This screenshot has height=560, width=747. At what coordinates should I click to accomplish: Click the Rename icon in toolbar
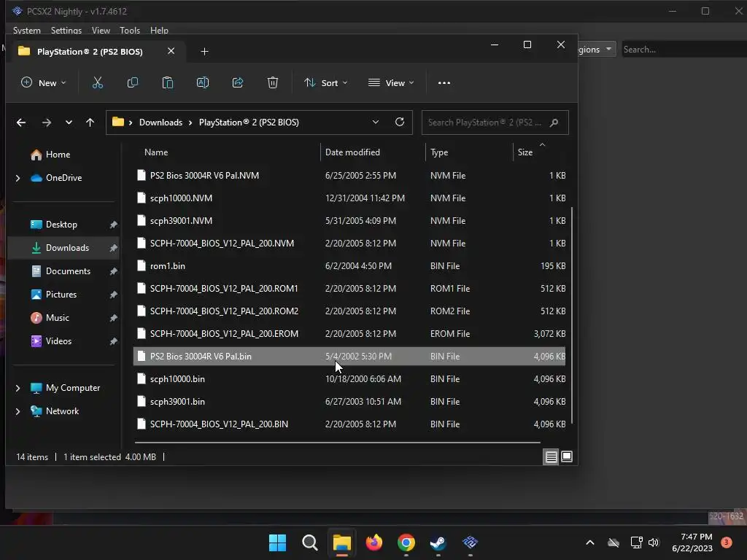[203, 83]
